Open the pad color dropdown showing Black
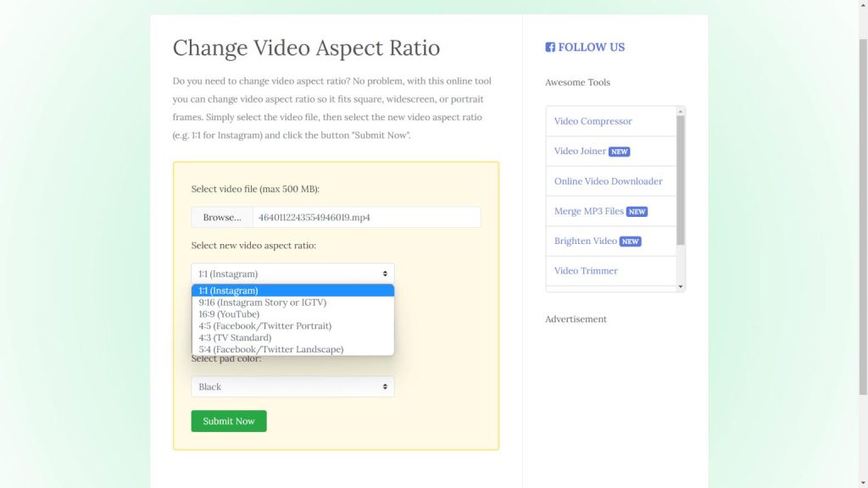This screenshot has width=868, height=488. tap(292, 386)
